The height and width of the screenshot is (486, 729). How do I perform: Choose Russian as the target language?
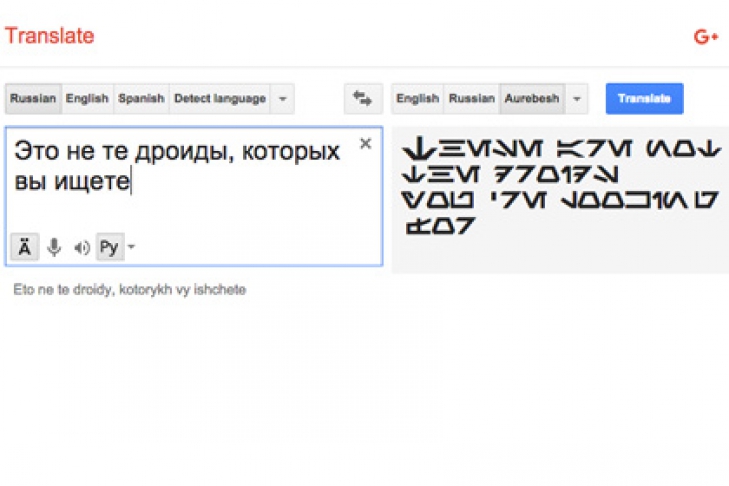click(471, 98)
